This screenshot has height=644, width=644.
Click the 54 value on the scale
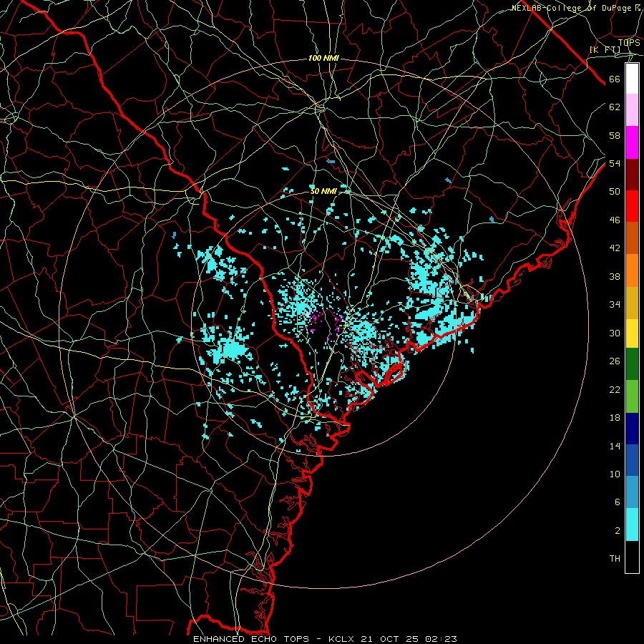click(x=615, y=163)
